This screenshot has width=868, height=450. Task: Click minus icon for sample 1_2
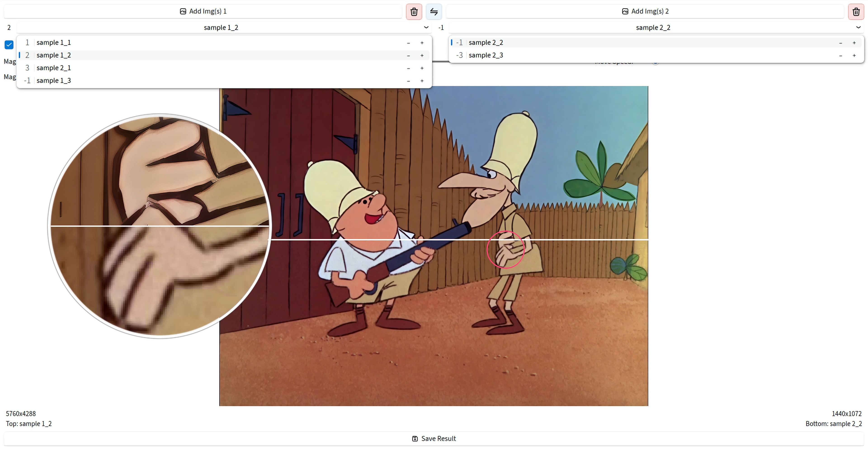tap(408, 56)
